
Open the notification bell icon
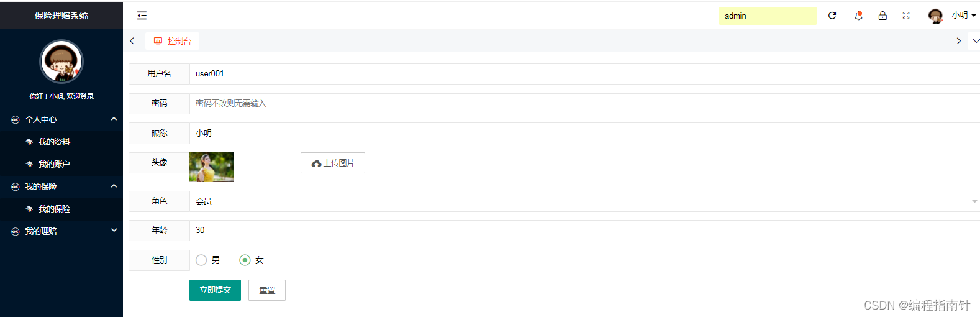pyautogui.click(x=858, y=16)
